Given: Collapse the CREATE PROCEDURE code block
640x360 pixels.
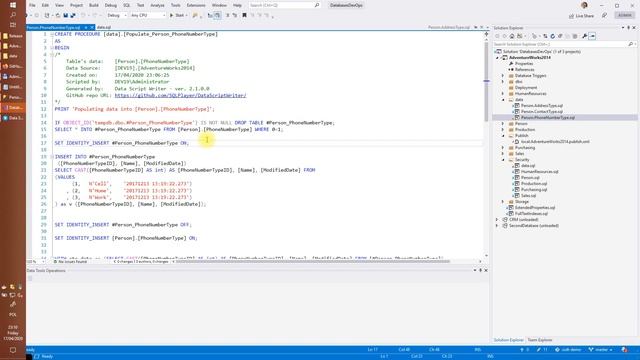Looking at the screenshot, I should (52, 34).
